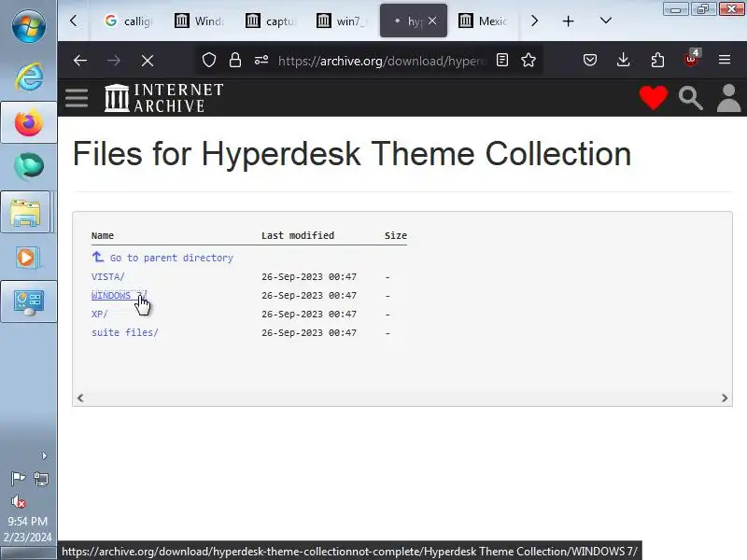Go to parent directory link
The height and width of the screenshot is (560, 747).
click(162, 258)
